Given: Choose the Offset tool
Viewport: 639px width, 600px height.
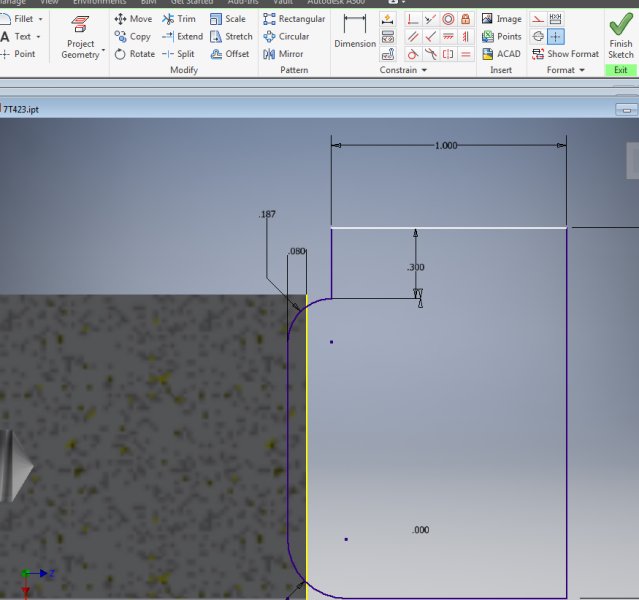Looking at the screenshot, I should (x=230, y=54).
